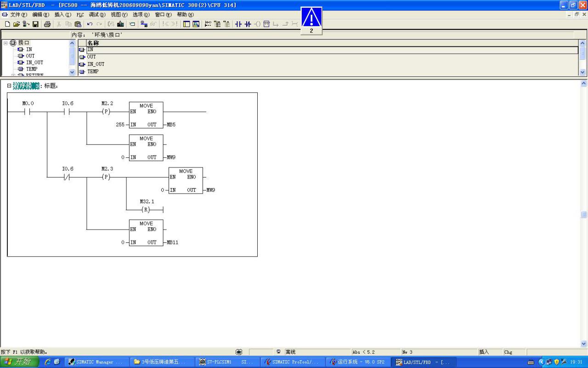Select the M2.3 positive edge coil

point(107,177)
